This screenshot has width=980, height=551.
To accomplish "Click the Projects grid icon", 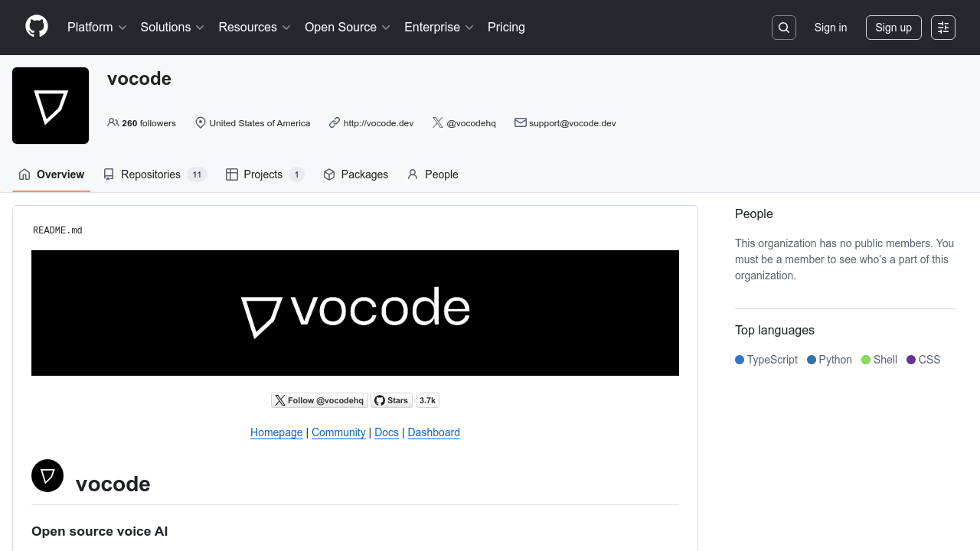I will pos(231,174).
